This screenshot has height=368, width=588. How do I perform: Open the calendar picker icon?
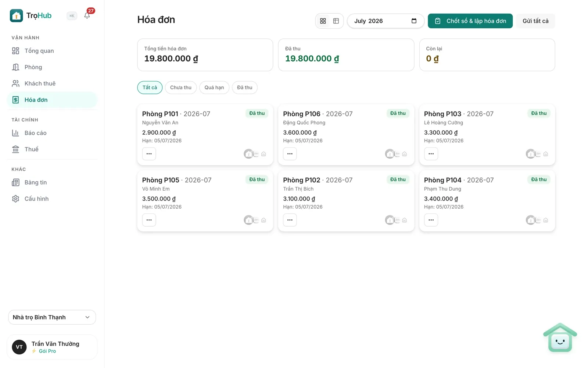click(x=414, y=21)
